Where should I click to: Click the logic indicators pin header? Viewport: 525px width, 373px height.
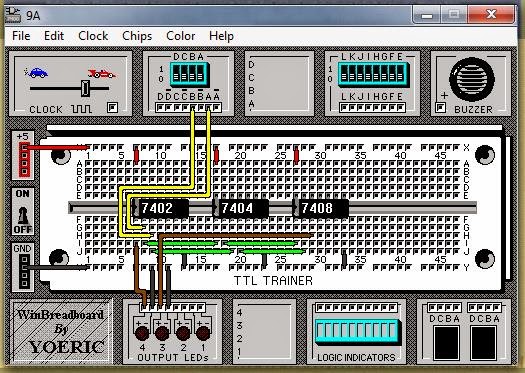357,307
